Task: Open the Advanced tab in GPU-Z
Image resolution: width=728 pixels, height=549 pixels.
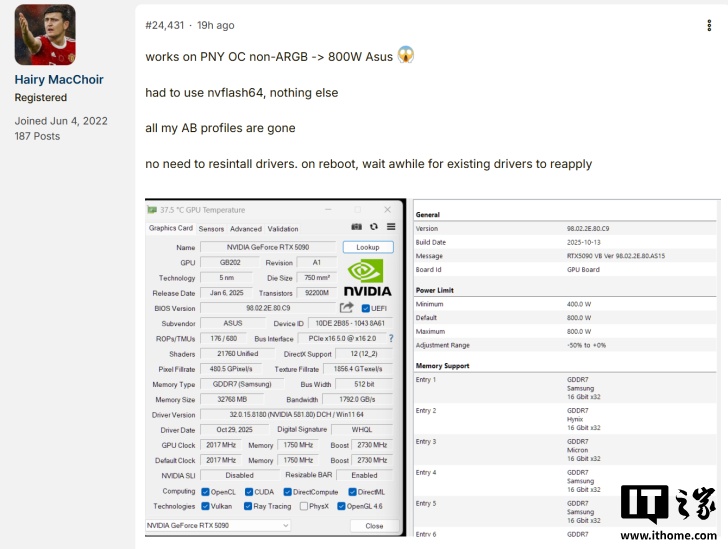Action: point(246,229)
